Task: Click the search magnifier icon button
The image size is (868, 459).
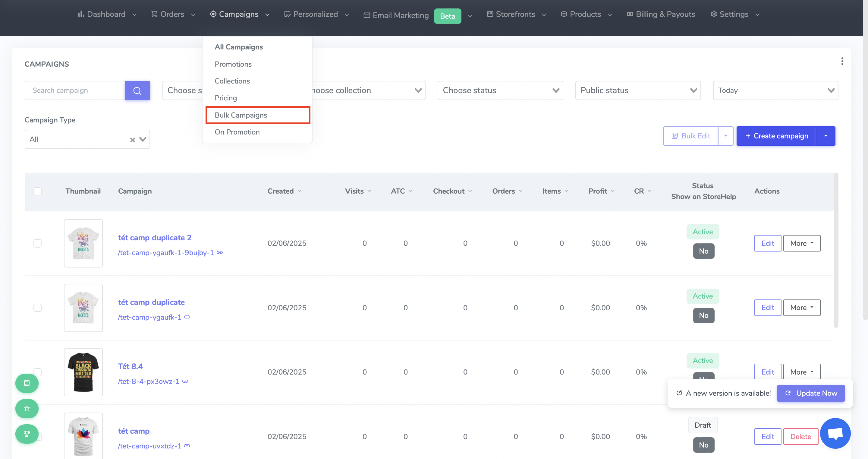Action: point(137,90)
